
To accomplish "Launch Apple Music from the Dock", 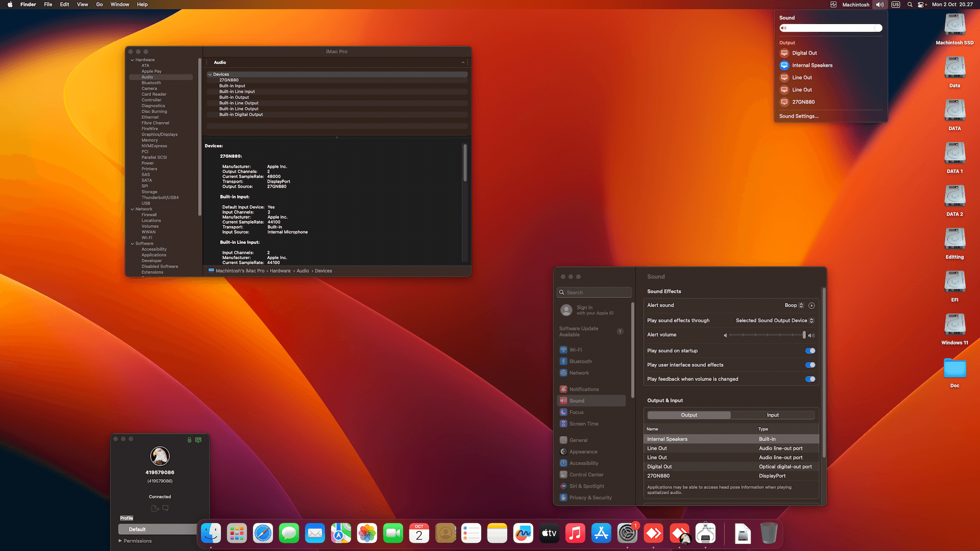I will pyautogui.click(x=575, y=533).
